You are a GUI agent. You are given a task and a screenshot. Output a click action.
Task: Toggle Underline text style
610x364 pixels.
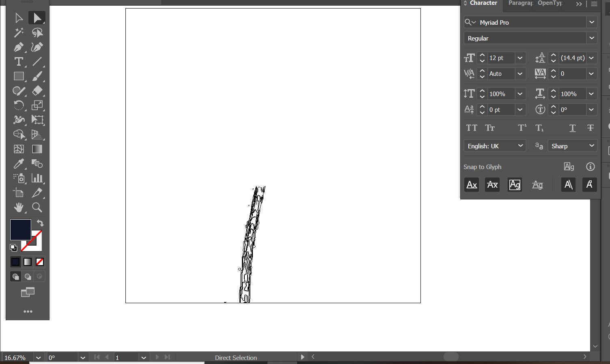tap(573, 128)
